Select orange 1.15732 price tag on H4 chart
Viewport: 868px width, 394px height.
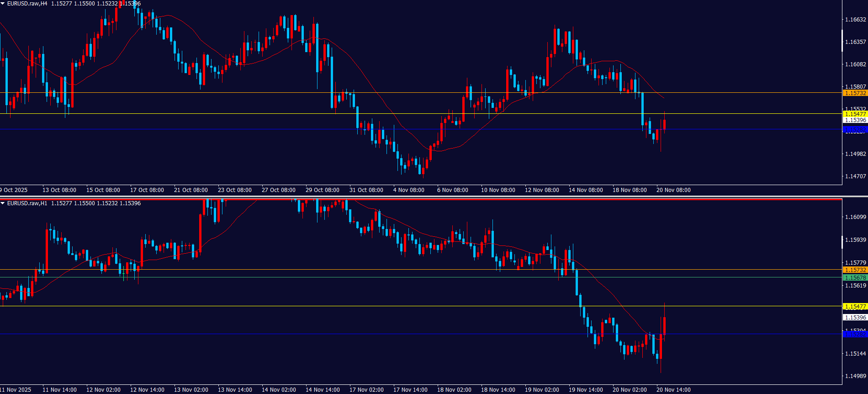(x=855, y=93)
